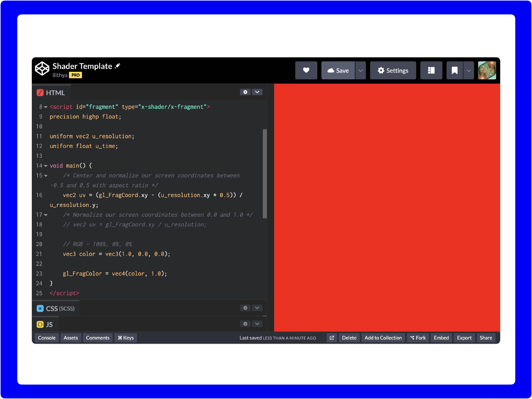
Task: Click 'precision highp float;' on line 9
Action: [85, 117]
